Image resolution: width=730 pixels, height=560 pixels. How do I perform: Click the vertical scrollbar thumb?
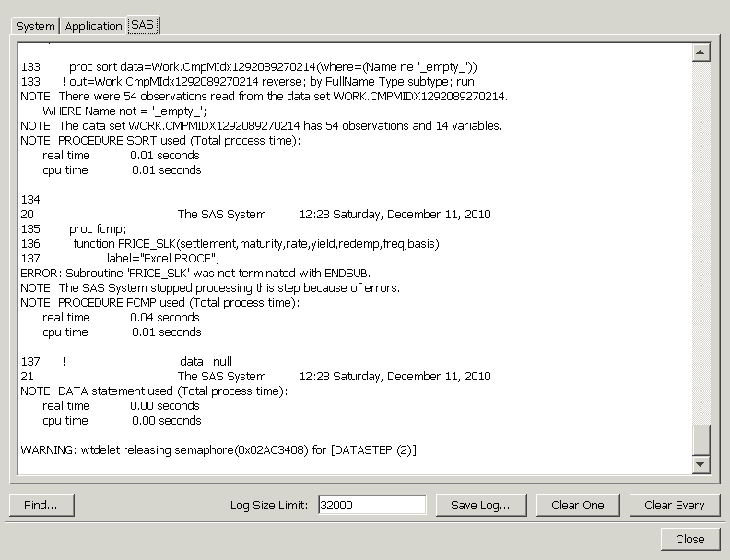point(701,439)
